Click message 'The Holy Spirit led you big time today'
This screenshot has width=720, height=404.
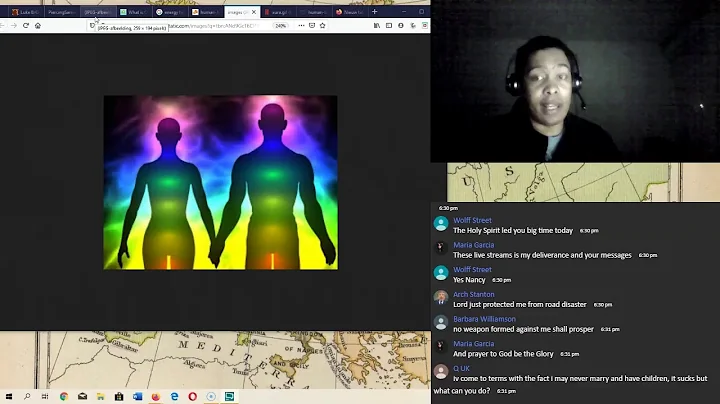coord(513,230)
